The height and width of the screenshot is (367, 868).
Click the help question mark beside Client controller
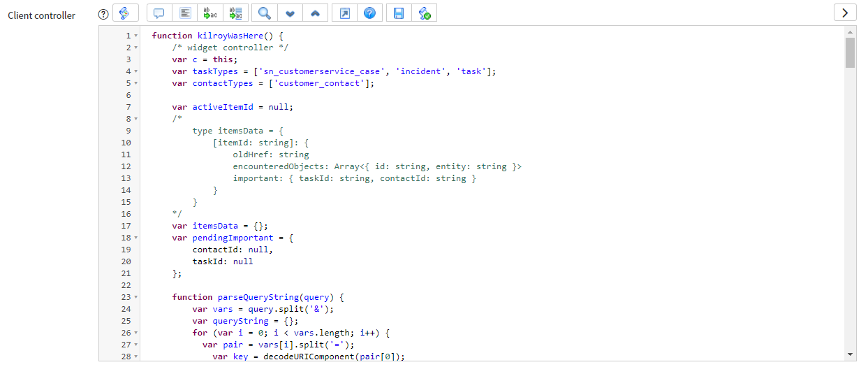click(103, 14)
